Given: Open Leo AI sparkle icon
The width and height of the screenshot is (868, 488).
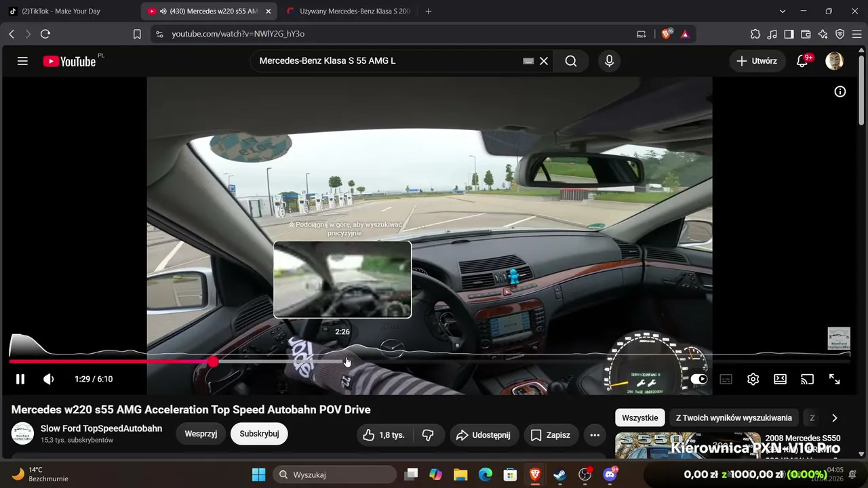Looking at the screenshot, I should click(823, 34).
